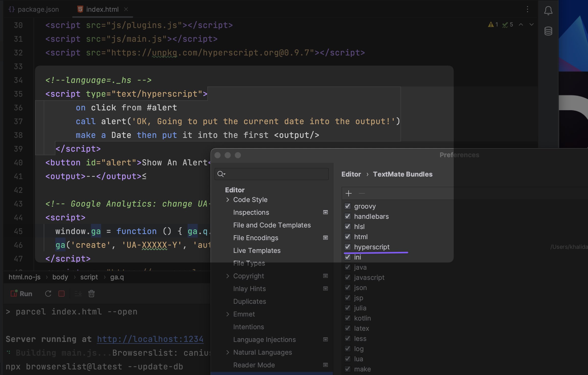This screenshot has width=588, height=375.
Task: Open Inspections settings page
Action: pos(251,212)
